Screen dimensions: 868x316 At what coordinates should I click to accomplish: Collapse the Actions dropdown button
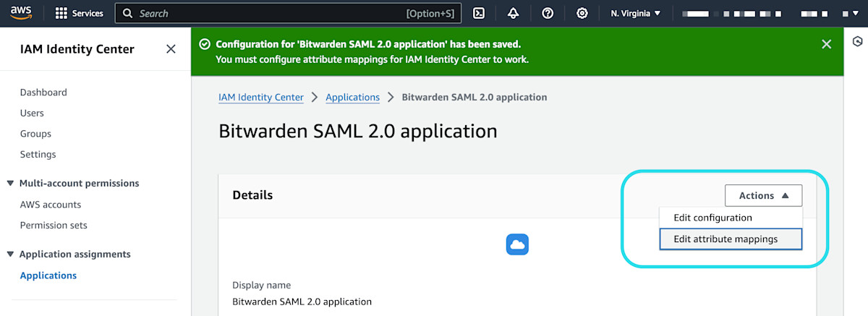[x=763, y=195]
